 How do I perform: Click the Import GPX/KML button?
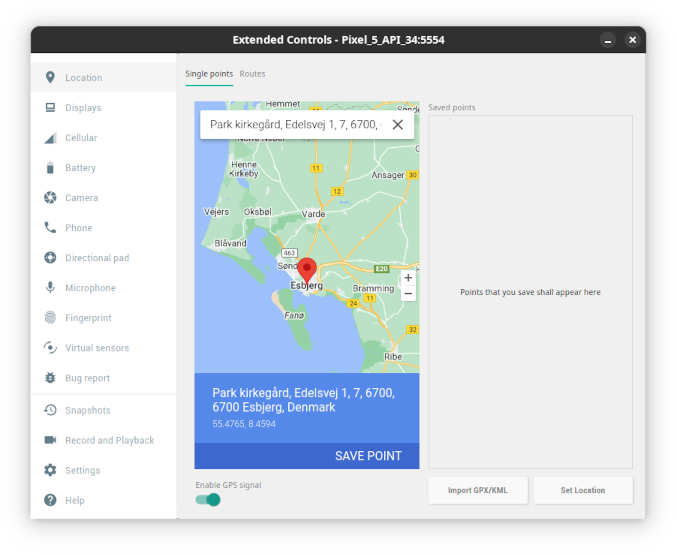point(478,490)
